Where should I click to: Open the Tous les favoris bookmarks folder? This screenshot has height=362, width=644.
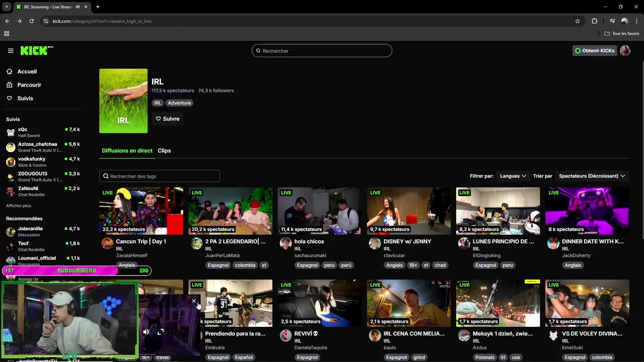tap(622, 34)
